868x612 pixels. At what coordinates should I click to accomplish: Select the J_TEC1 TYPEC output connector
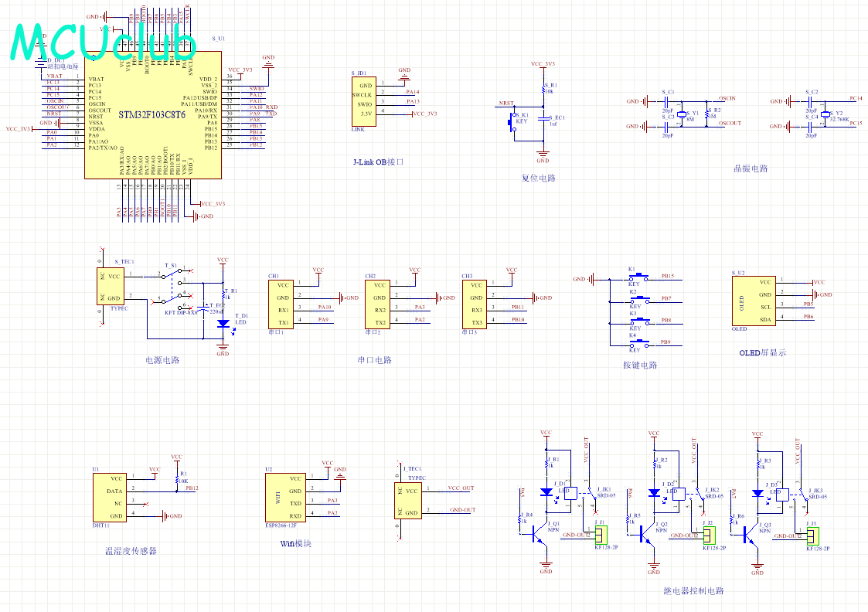409,500
